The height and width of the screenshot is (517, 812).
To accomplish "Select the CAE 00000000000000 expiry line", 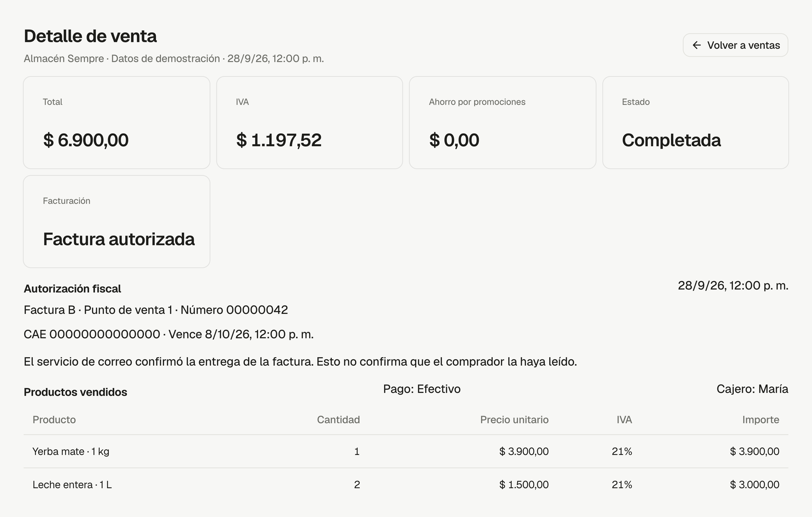I will click(x=169, y=334).
